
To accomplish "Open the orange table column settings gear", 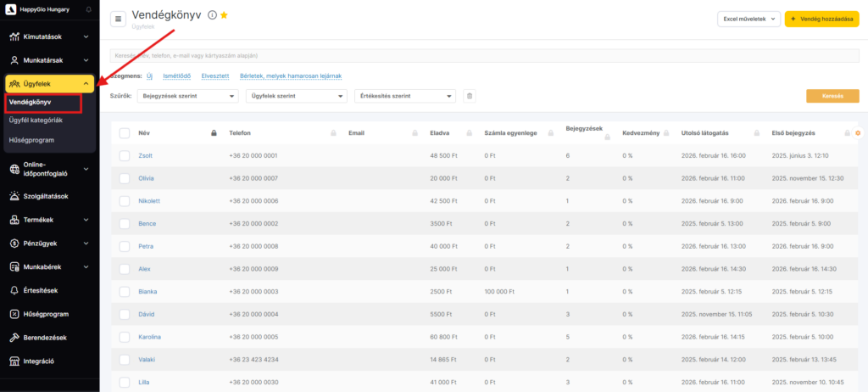I will [858, 133].
